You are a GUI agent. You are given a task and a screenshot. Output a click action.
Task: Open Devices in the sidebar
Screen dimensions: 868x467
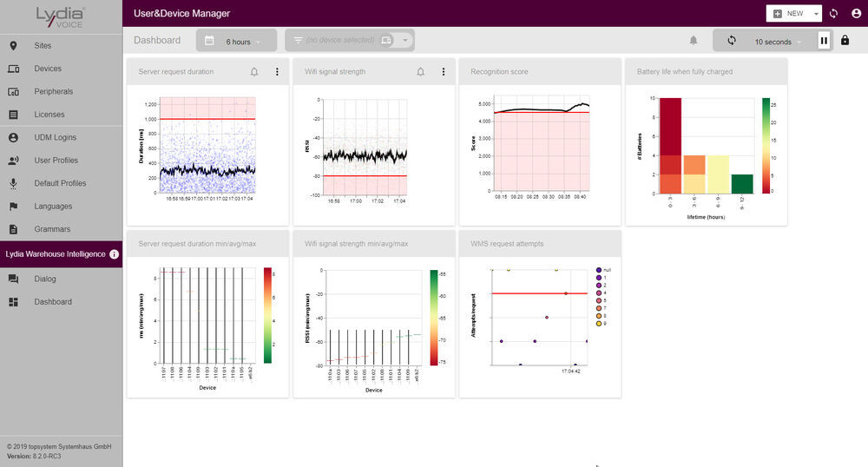point(47,69)
